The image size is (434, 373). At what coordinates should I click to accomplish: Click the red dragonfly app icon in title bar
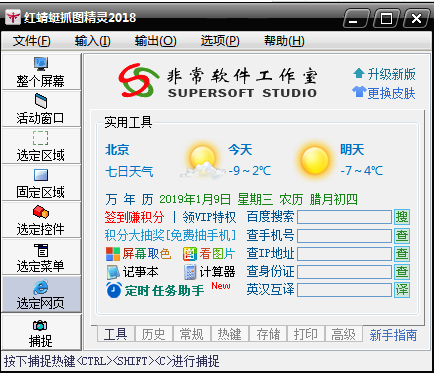point(13,17)
